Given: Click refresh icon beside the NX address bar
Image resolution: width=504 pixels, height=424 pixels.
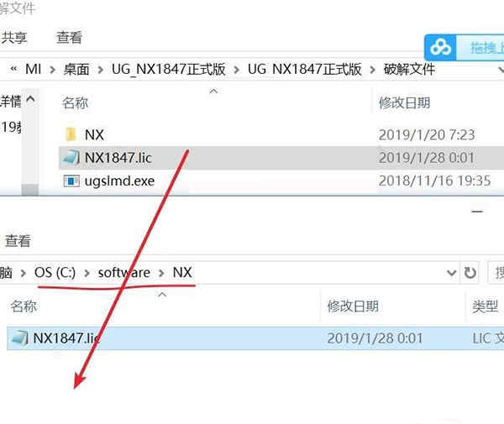Looking at the screenshot, I should pyautogui.click(x=470, y=273).
